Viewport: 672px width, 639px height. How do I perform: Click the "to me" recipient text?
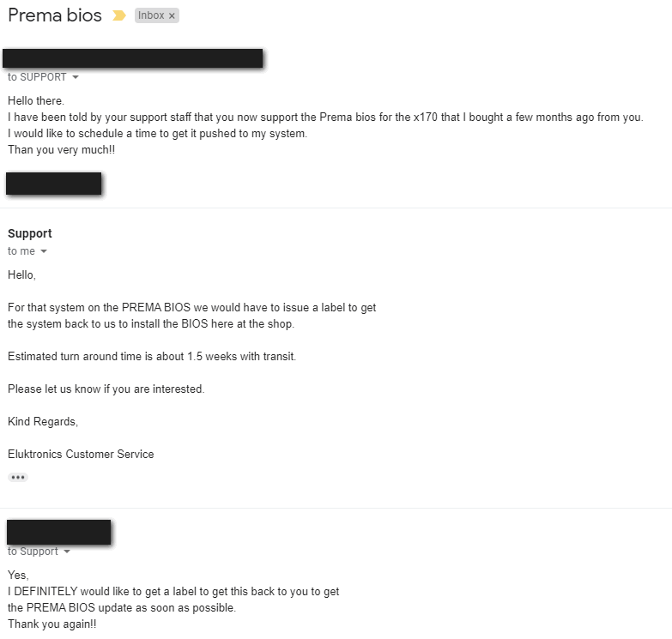click(x=21, y=251)
